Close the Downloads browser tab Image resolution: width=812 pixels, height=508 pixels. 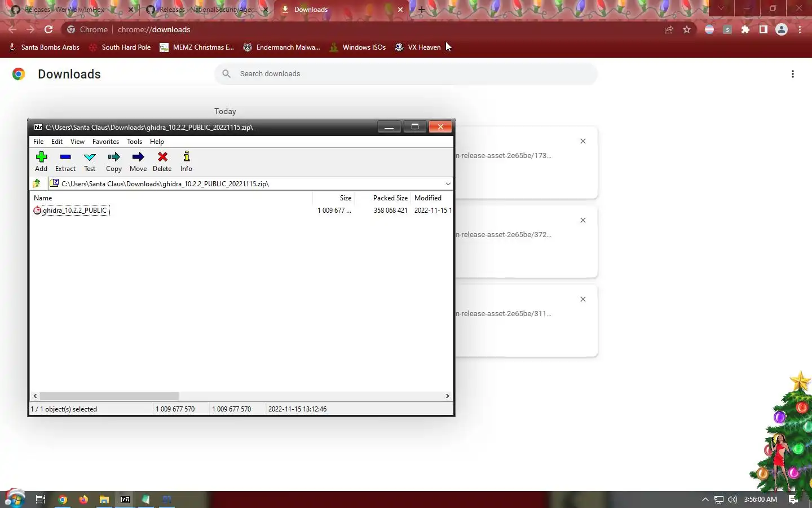pyautogui.click(x=400, y=10)
